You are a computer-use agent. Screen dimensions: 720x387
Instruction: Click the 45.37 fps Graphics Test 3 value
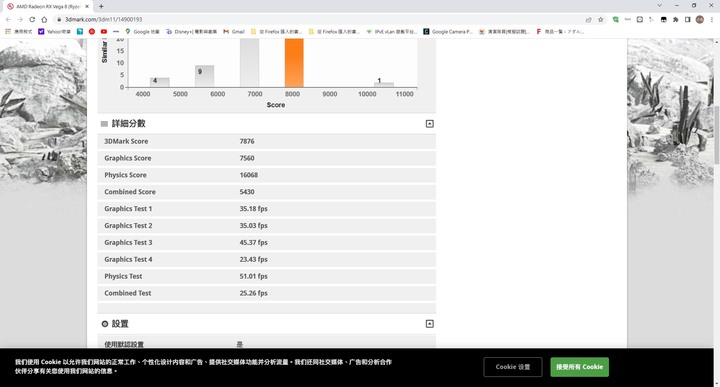tap(253, 242)
